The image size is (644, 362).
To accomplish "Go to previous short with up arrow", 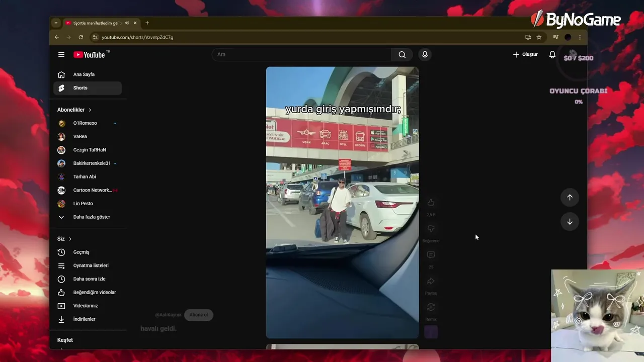I will tap(570, 198).
